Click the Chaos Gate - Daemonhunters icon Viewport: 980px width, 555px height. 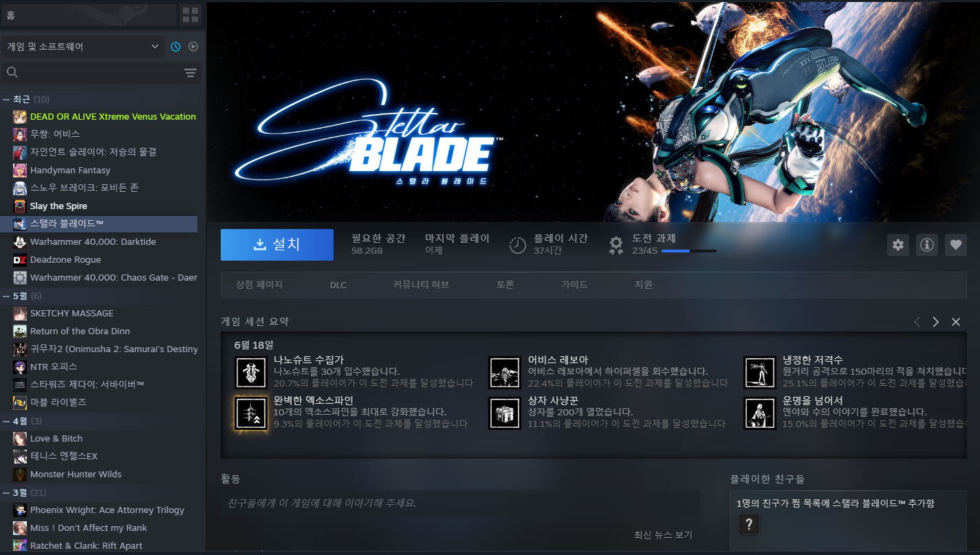[20, 277]
